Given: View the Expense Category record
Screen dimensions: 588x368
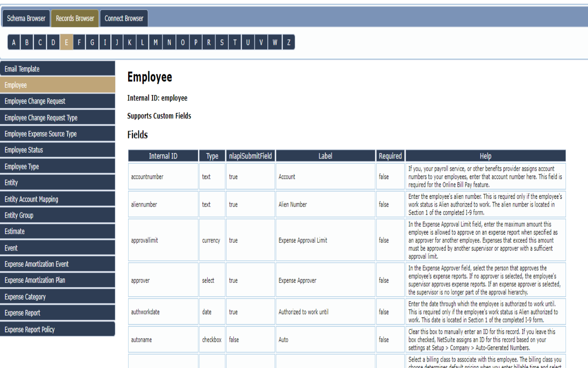Looking at the screenshot, I should (57, 296).
